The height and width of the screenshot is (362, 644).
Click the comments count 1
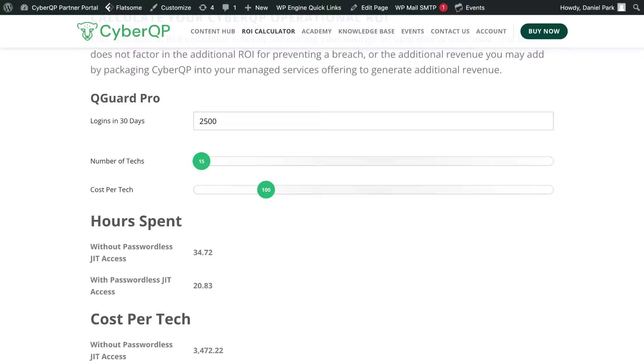coord(235,7)
